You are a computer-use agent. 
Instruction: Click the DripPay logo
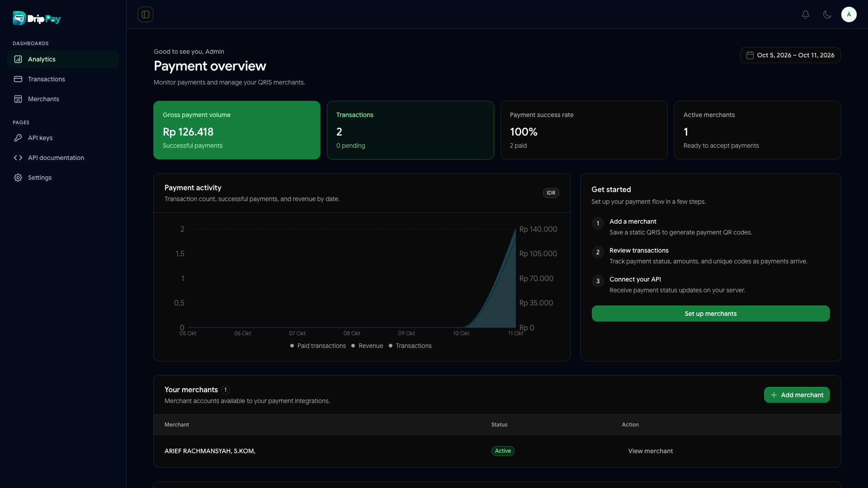(37, 19)
